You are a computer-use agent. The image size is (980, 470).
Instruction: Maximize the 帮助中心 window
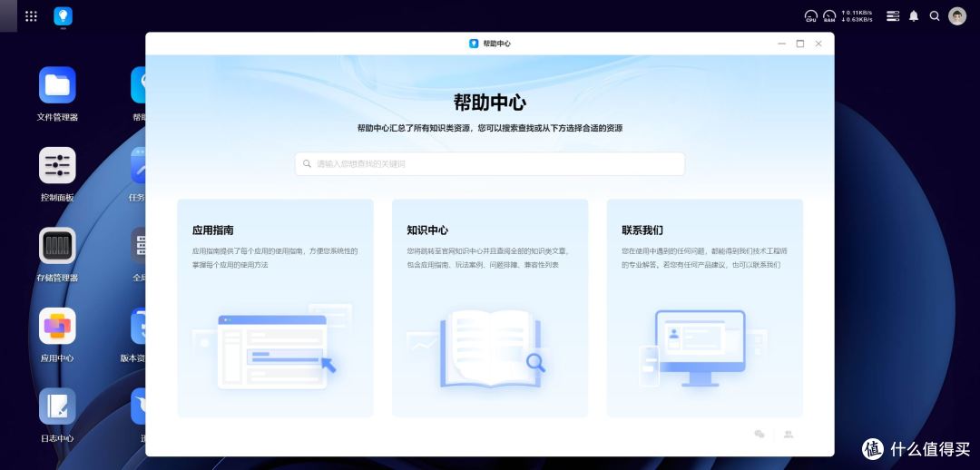[800, 44]
